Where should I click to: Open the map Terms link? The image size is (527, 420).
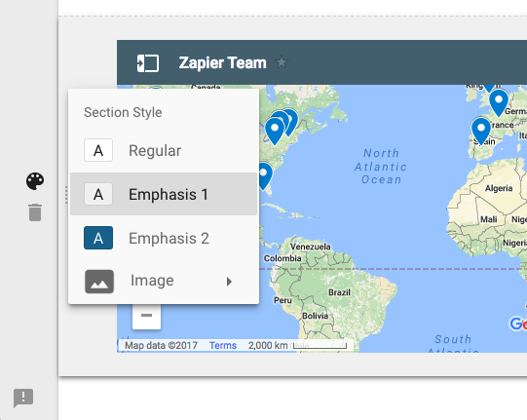(x=223, y=345)
